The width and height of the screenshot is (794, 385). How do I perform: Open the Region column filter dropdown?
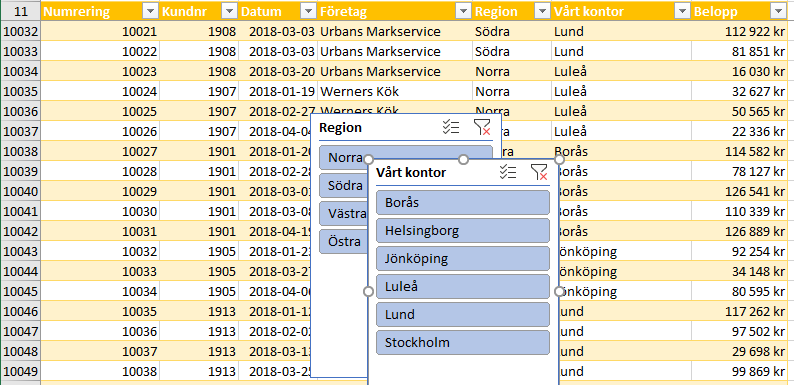click(x=542, y=12)
